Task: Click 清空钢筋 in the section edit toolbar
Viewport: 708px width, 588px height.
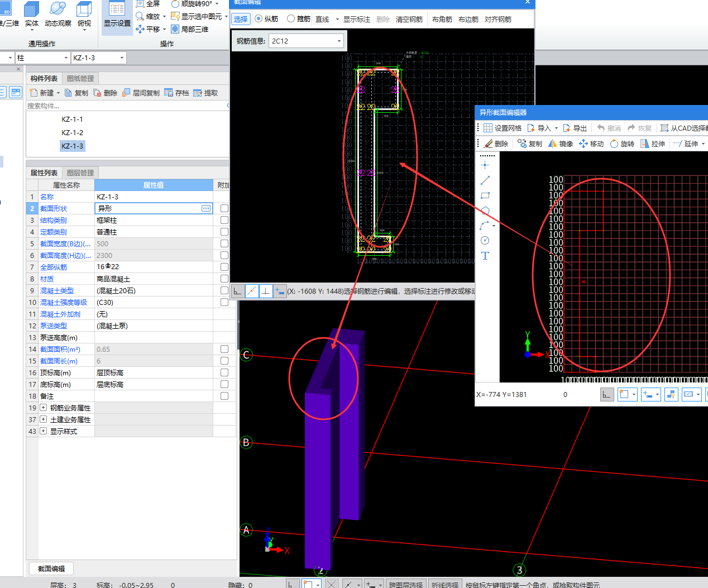Action: click(409, 19)
